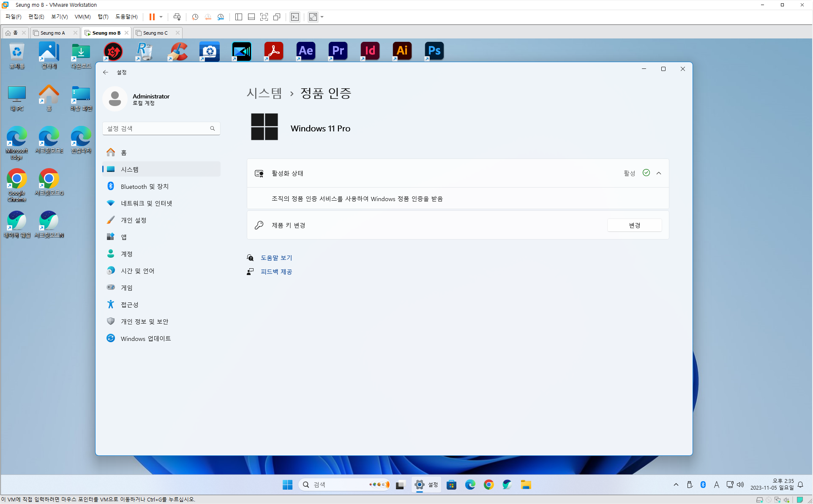Image resolution: width=813 pixels, height=504 pixels.
Task: Click the take snapshot toolbar icon
Action: (195, 17)
